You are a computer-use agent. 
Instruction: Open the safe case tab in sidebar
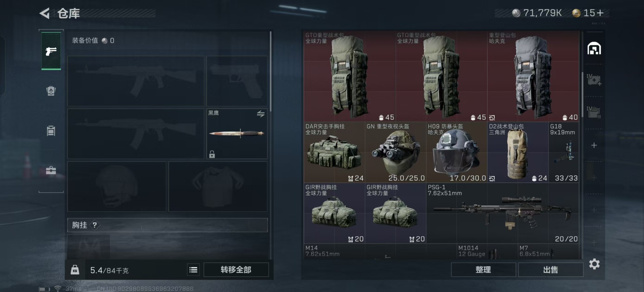point(51,170)
